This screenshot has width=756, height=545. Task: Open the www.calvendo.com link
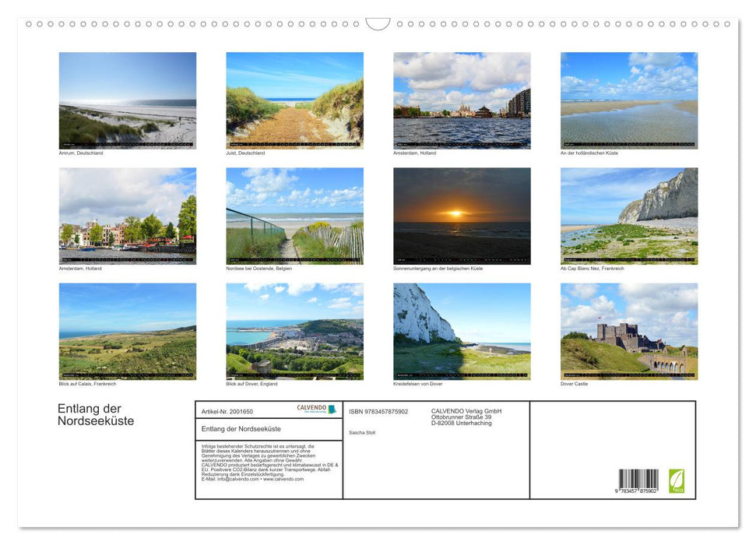pyautogui.click(x=282, y=480)
